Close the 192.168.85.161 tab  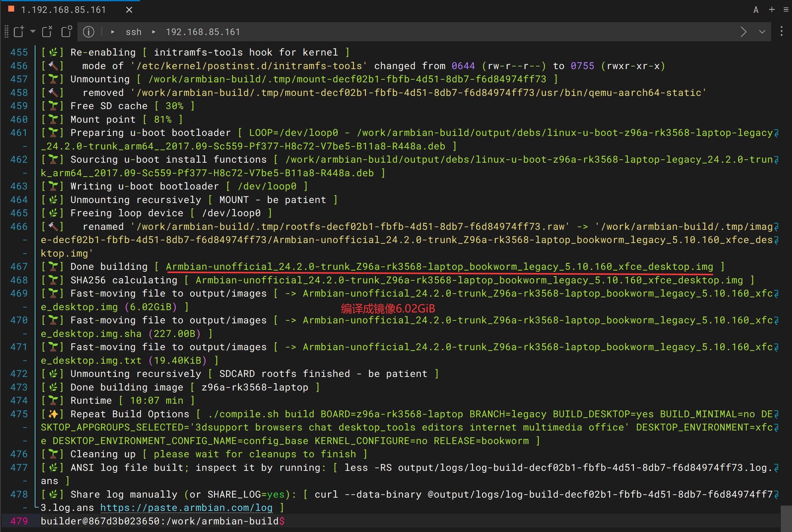click(129, 10)
